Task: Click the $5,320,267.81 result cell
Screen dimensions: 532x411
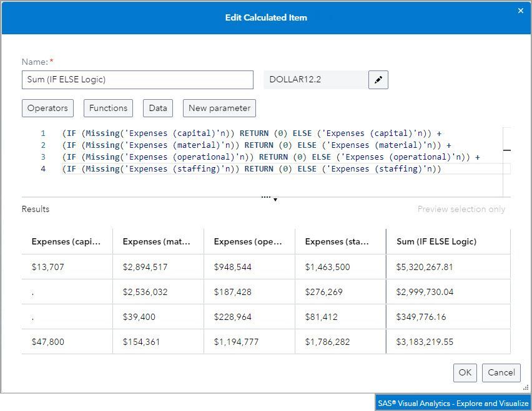Action: pos(425,267)
